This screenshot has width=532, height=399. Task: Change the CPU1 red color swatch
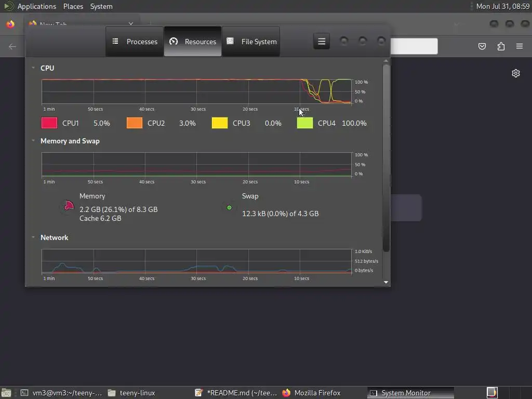(x=49, y=123)
